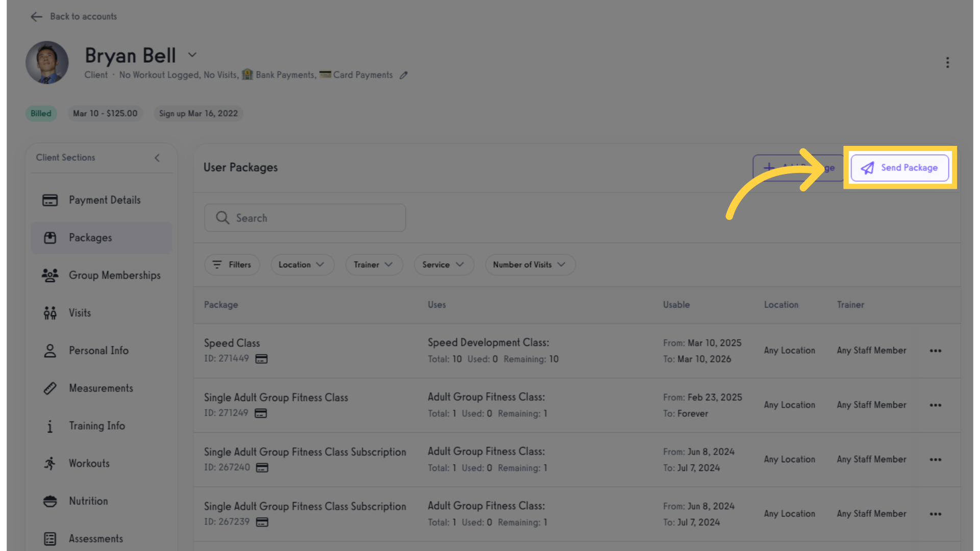
Task: Click the Trainer column header
Action: click(850, 305)
